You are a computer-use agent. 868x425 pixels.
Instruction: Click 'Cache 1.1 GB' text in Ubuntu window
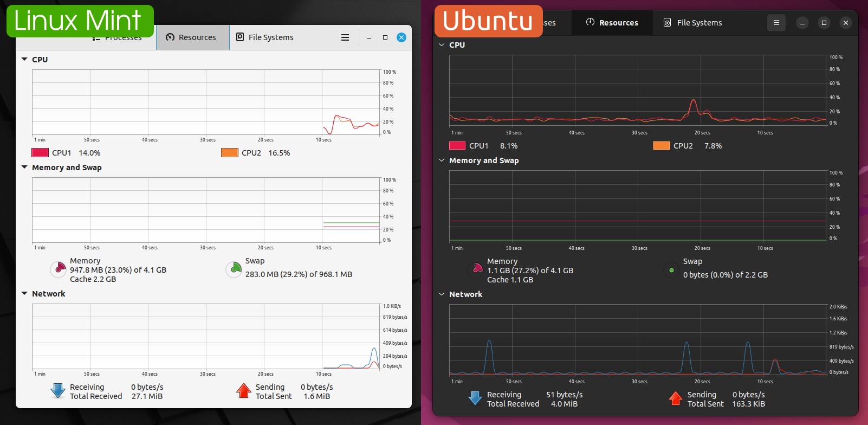click(510, 280)
